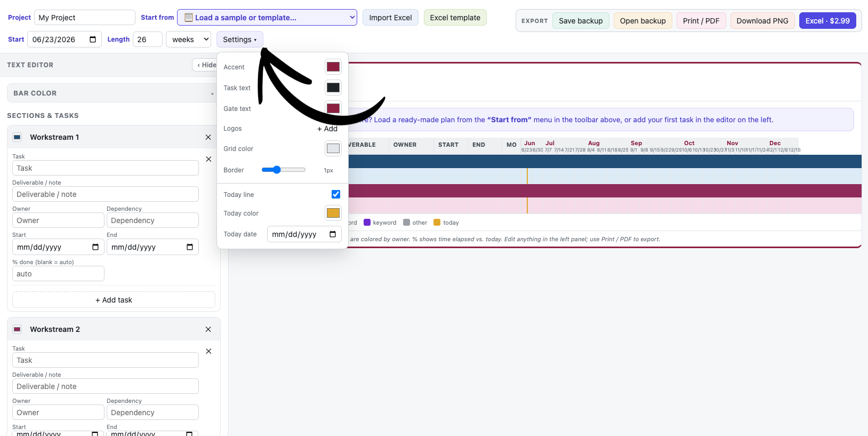Click the Dec month label on timeline
This screenshot has width=868, height=436.
[775, 143]
